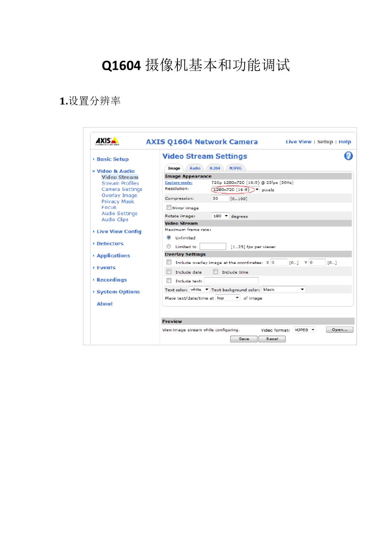This screenshot has height=555, width=392.
Task: Open Audio Clips in the sidebar
Action: pos(115,220)
